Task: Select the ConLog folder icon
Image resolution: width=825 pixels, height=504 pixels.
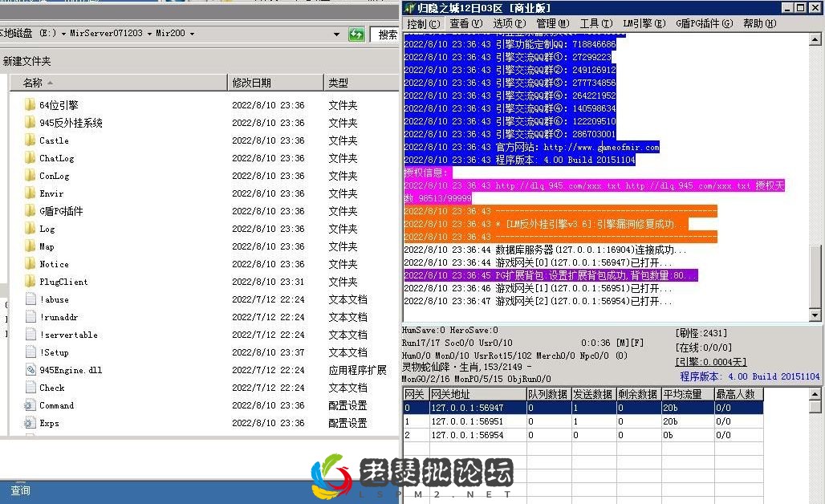Action: (30, 176)
